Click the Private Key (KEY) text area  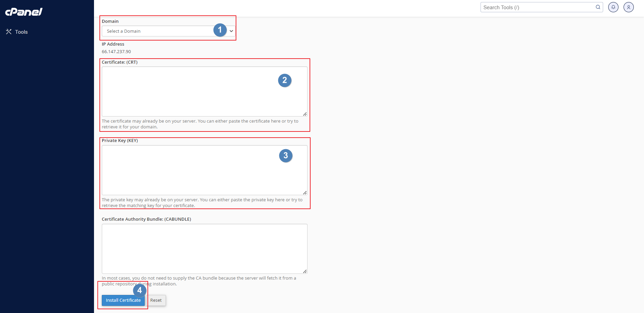[205, 170]
